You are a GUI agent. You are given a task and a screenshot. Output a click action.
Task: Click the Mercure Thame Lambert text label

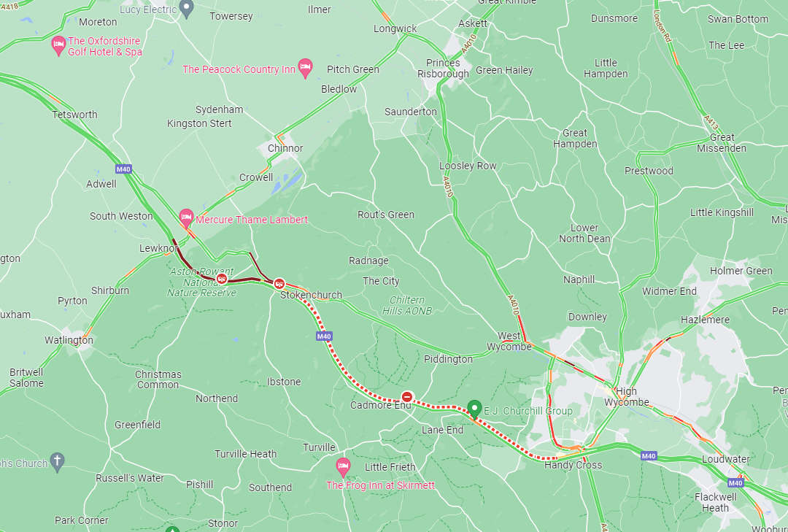(251, 220)
